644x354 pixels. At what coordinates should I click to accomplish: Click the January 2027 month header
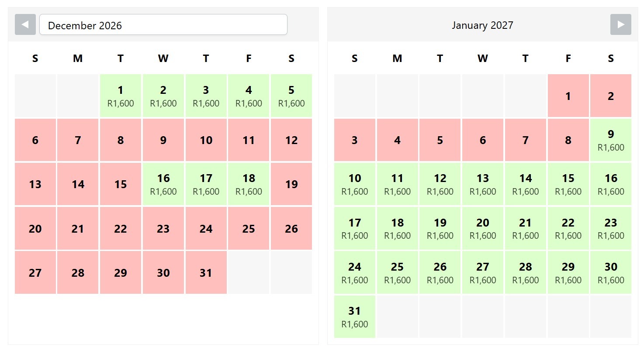[482, 25]
